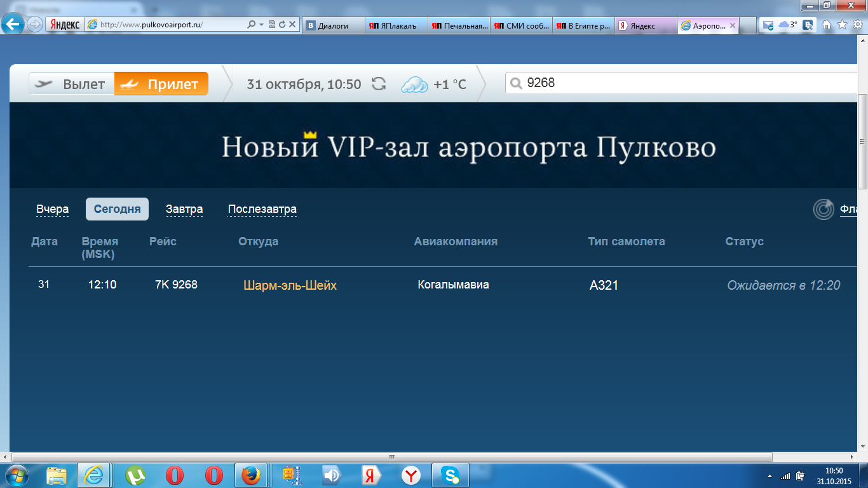Click the browser Forward arrow button
The height and width of the screenshot is (488, 868).
pos(34,25)
